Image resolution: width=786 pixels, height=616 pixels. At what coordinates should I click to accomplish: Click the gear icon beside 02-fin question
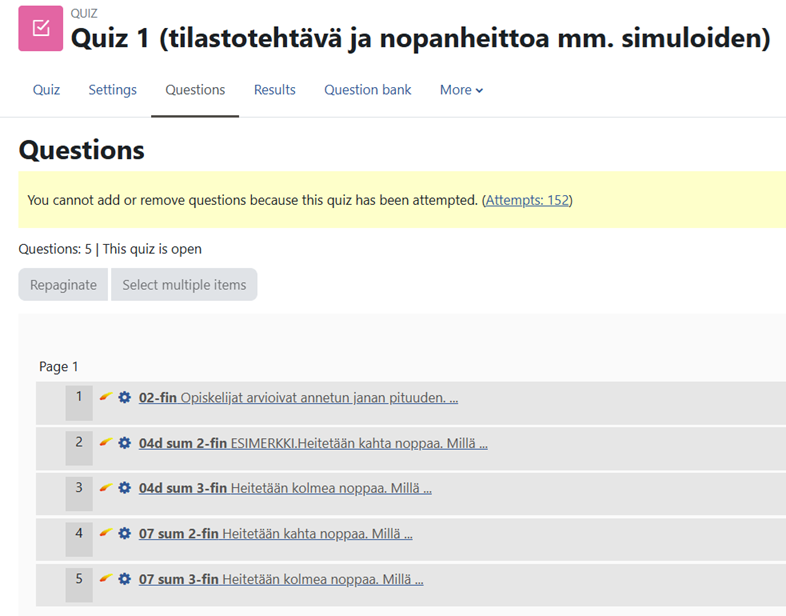coord(124,397)
